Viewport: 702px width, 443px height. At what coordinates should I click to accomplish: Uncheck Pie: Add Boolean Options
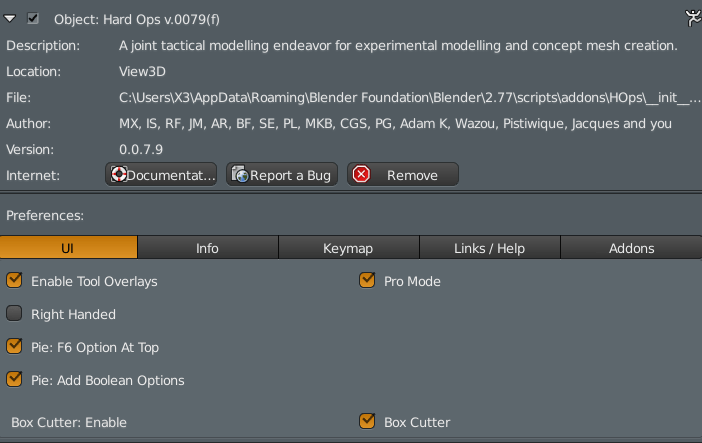tap(14, 380)
